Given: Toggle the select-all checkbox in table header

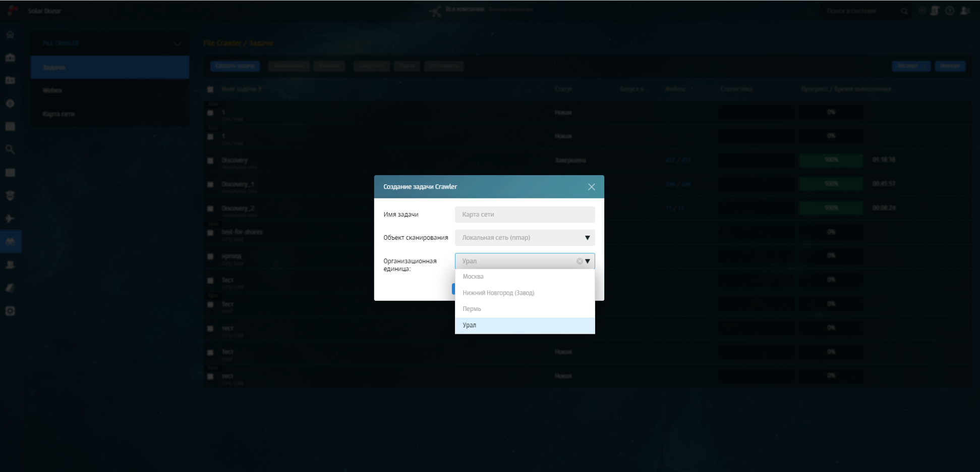Looking at the screenshot, I should tap(210, 89).
